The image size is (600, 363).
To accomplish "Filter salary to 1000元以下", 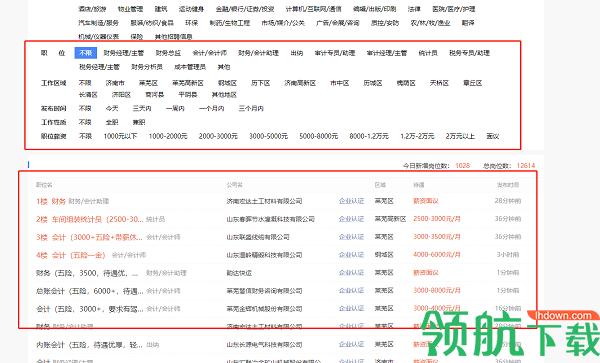I will [x=120, y=136].
